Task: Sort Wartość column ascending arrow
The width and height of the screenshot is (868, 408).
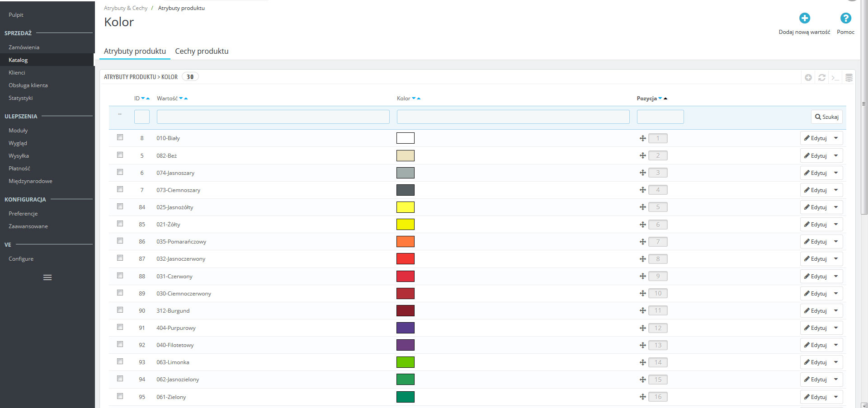Action: point(186,98)
